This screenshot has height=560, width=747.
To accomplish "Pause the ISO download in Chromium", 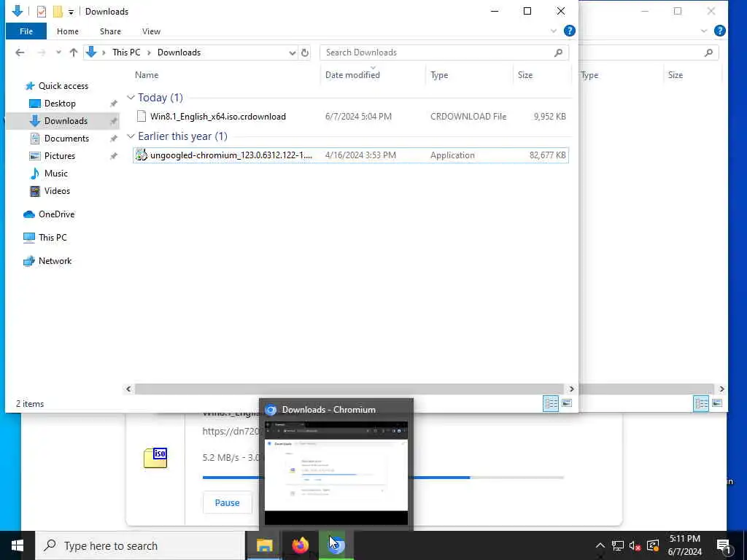I will [x=228, y=503].
